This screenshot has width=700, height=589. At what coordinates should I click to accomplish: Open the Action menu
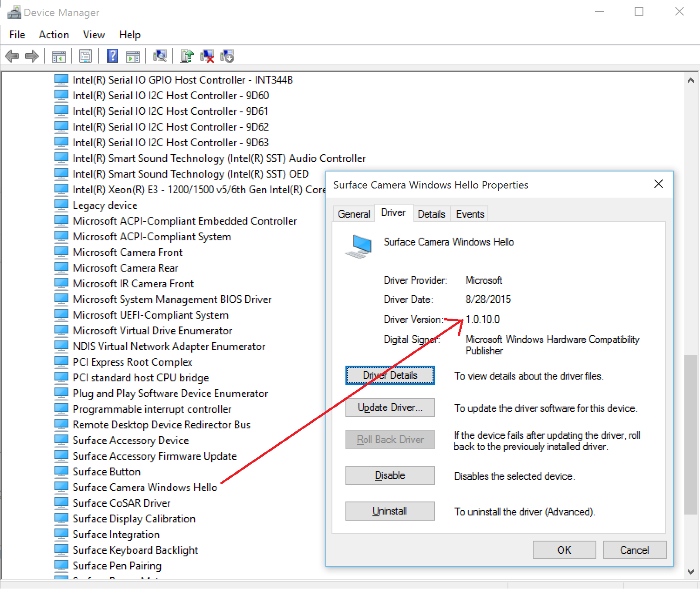tap(54, 35)
